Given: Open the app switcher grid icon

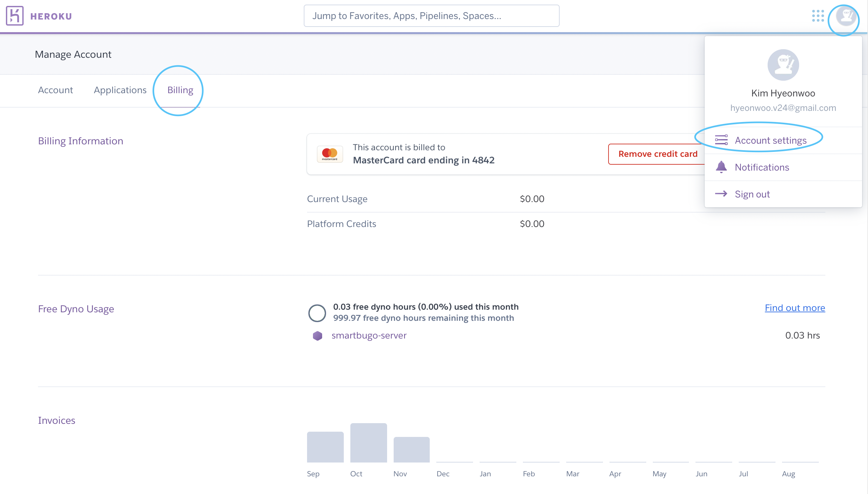Looking at the screenshot, I should (818, 16).
